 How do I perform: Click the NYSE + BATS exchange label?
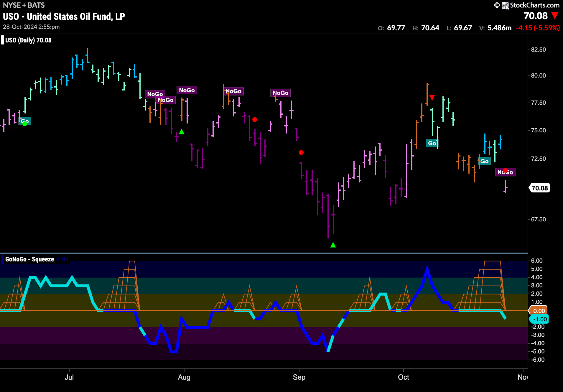click(24, 5)
